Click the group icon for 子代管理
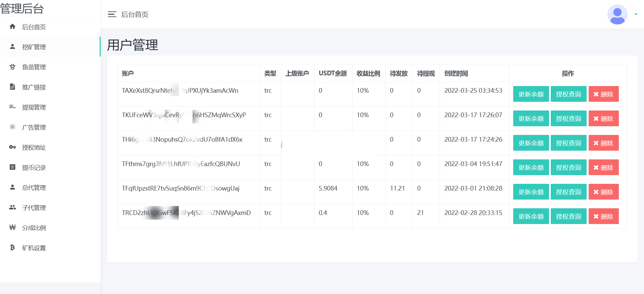Viewport: 644px width, 294px height. 12,207
